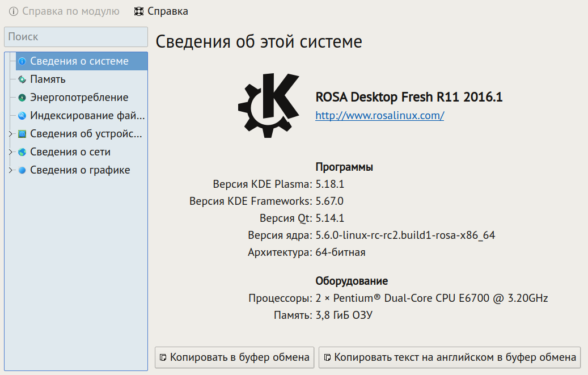Screen dimensions: 588x375
Task: Click the Сведения об устройстве icon
Action: pos(22,134)
